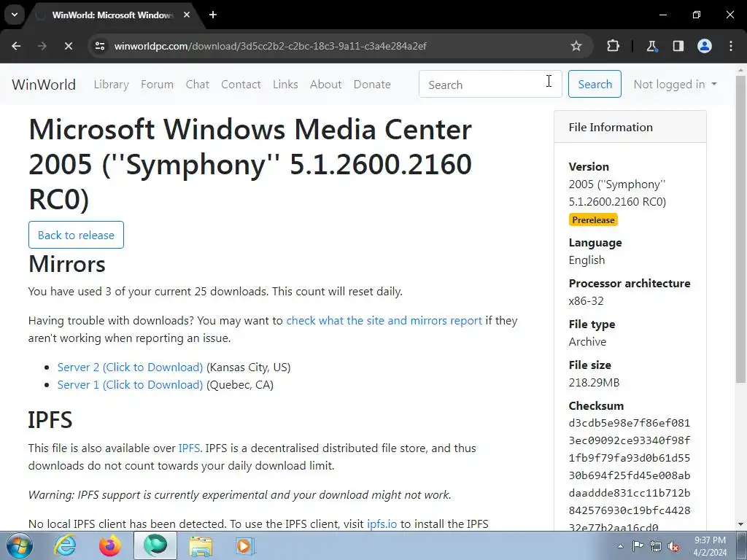The height and width of the screenshot is (560, 747).
Task: Open check what the site and mirrors report link
Action: pos(384,321)
